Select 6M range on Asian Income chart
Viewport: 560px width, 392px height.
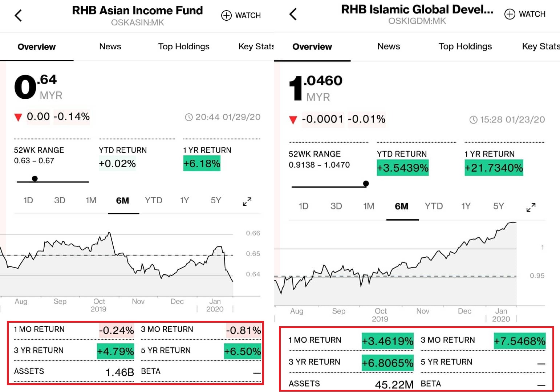(123, 201)
